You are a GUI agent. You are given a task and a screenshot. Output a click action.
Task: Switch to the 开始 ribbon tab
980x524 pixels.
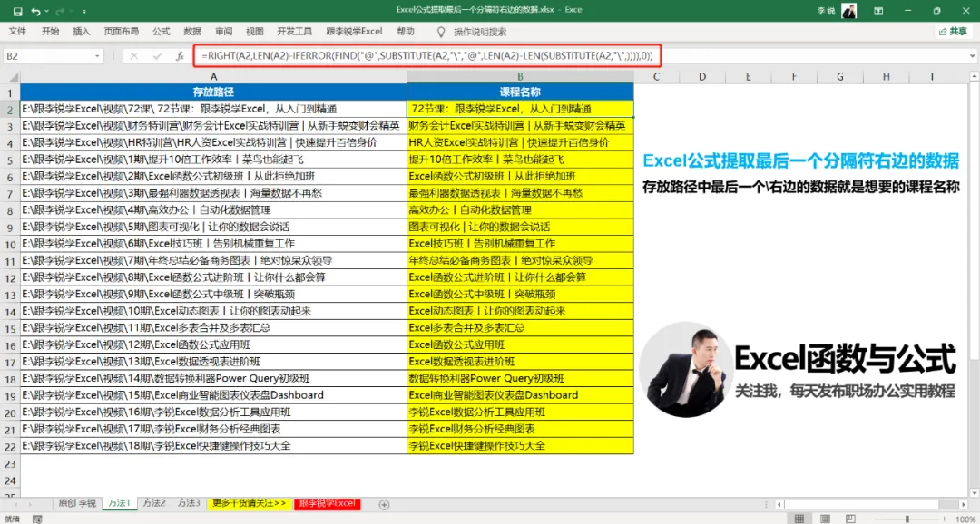pos(50,31)
